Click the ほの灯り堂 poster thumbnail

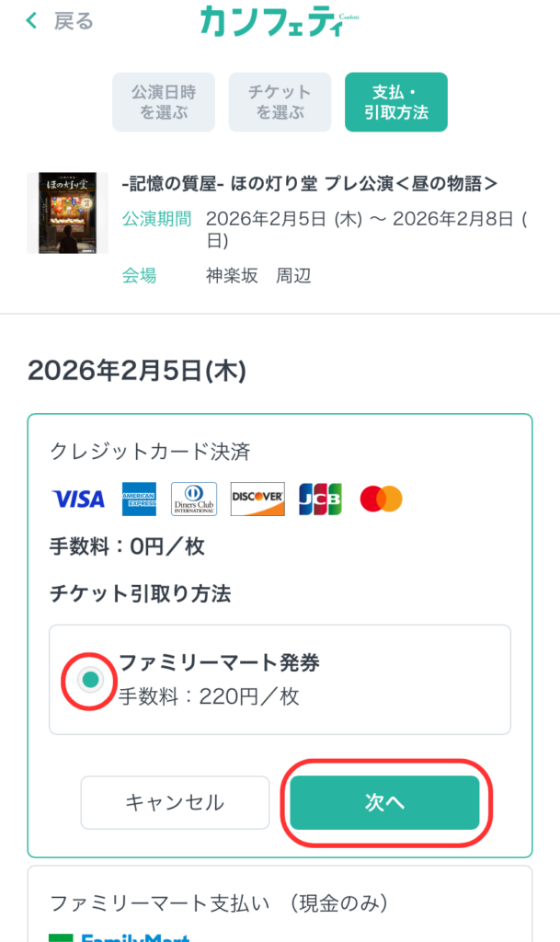67,213
